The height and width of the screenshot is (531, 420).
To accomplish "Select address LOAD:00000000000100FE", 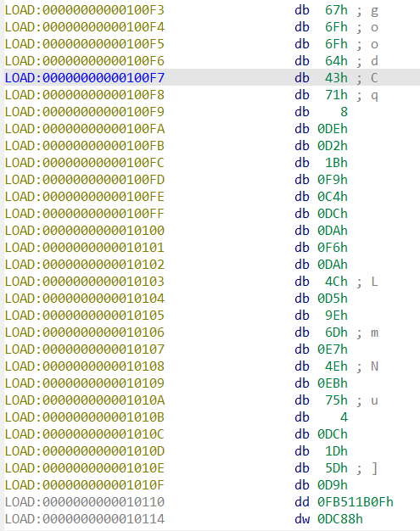I will tap(85, 197).
